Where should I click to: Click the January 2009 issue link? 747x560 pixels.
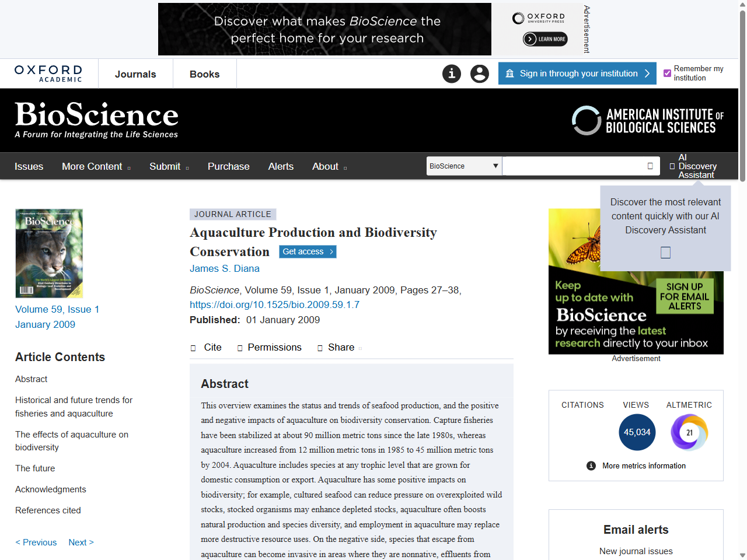45,324
